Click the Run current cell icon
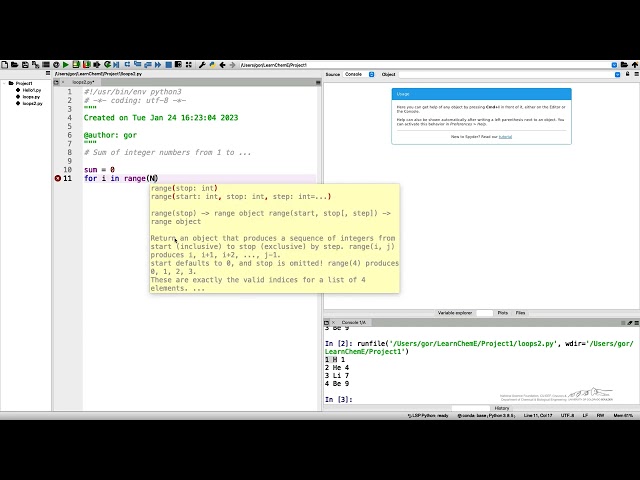640x480 pixels. [76, 64]
